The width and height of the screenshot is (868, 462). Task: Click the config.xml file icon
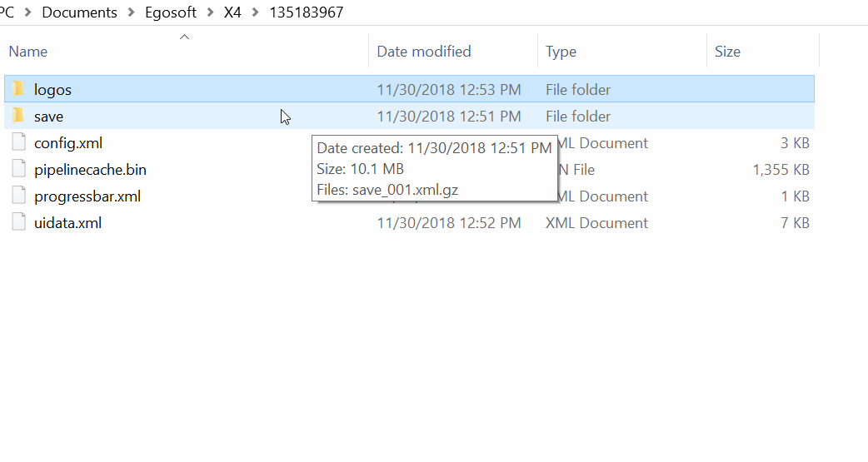point(19,142)
